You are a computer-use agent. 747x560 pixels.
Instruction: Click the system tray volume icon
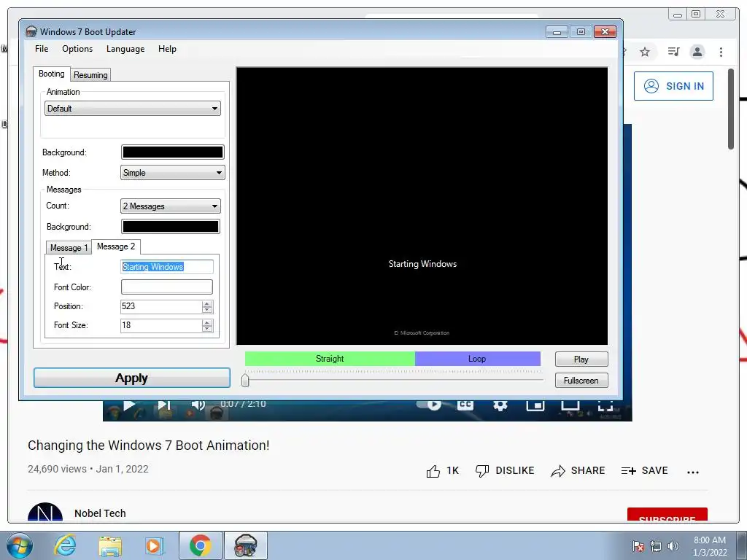click(x=673, y=545)
